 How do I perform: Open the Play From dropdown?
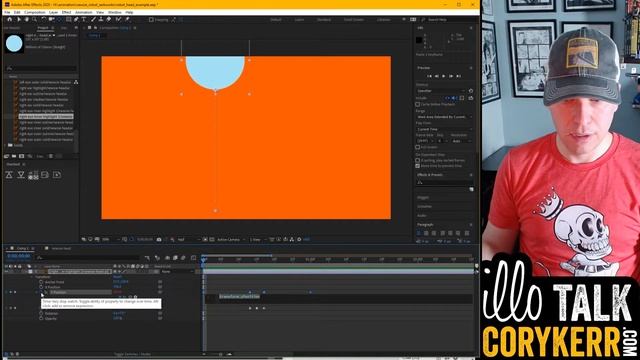pyautogui.click(x=444, y=129)
